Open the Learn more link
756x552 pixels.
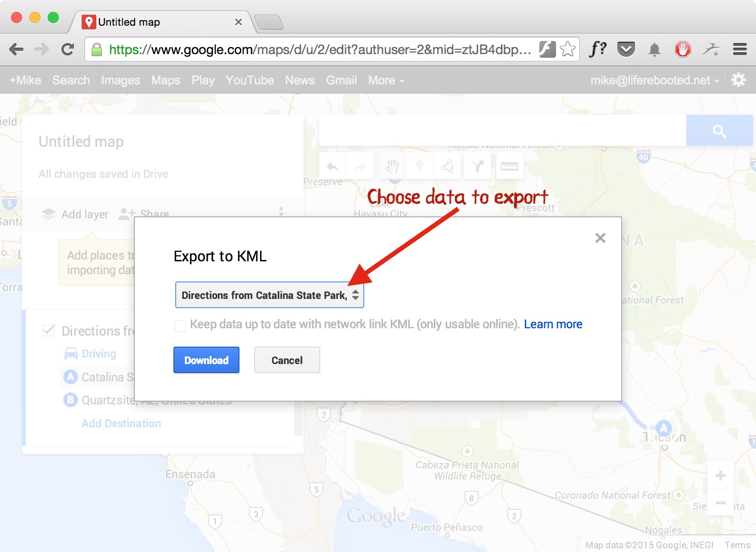tap(553, 324)
